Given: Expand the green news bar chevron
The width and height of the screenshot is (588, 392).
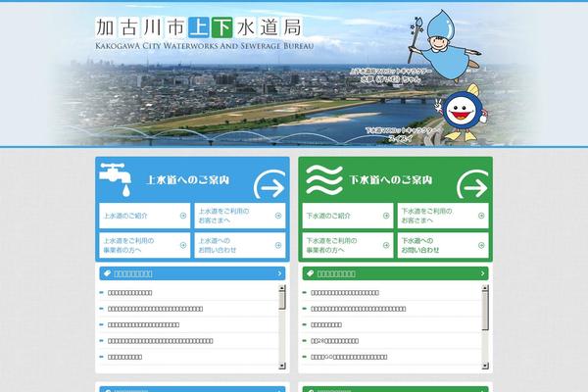Looking at the screenshot, I should (x=482, y=273).
